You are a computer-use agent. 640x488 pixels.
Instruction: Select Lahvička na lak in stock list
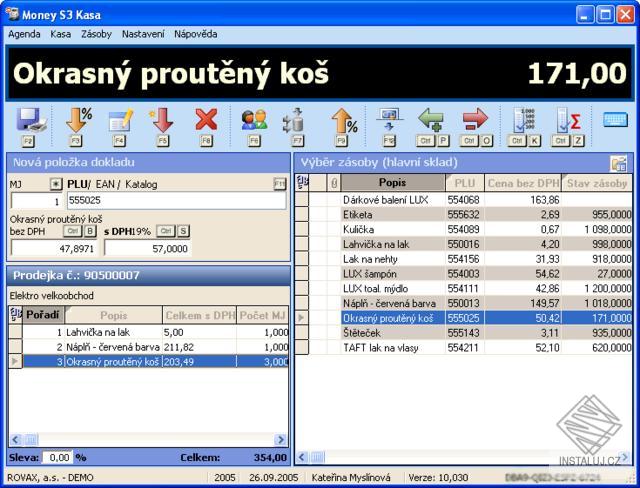click(464, 244)
